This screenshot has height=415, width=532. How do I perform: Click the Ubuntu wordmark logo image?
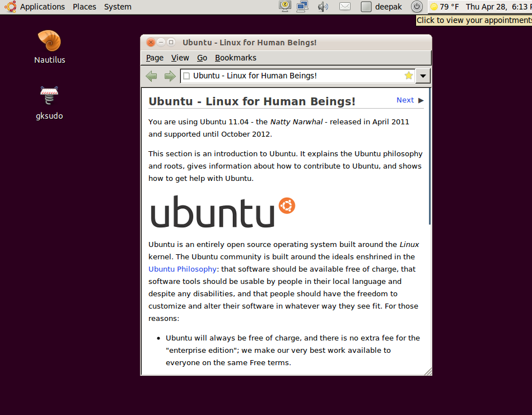[x=222, y=211]
